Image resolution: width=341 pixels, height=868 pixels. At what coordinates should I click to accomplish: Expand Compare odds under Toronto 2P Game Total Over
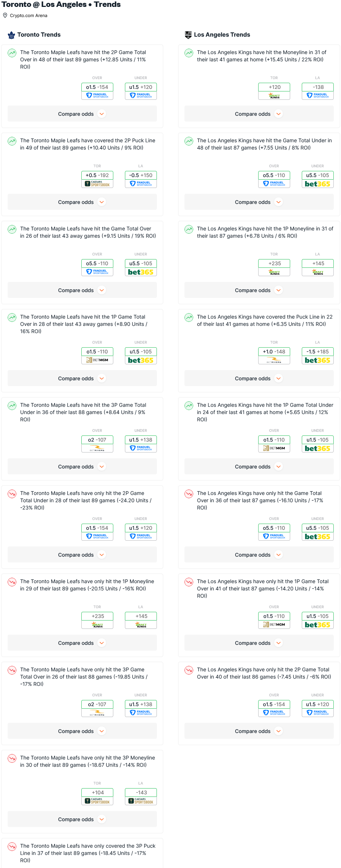[x=82, y=114]
